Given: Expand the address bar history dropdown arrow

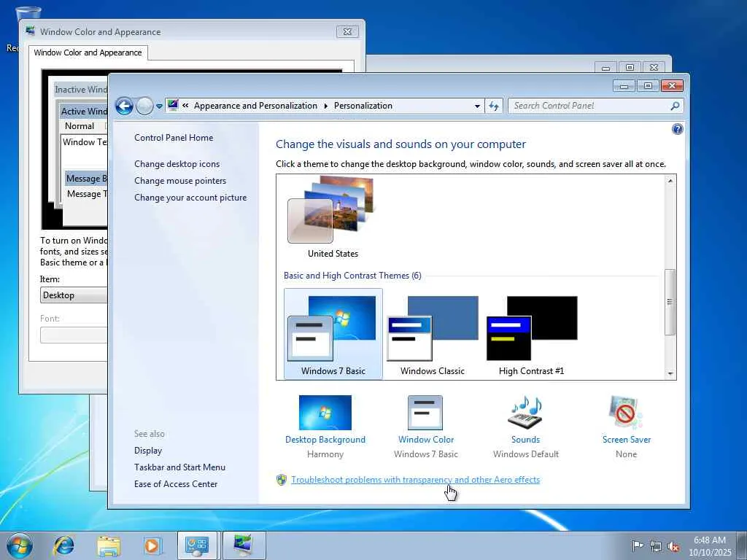Looking at the screenshot, I should pyautogui.click(x=477, y=106).
